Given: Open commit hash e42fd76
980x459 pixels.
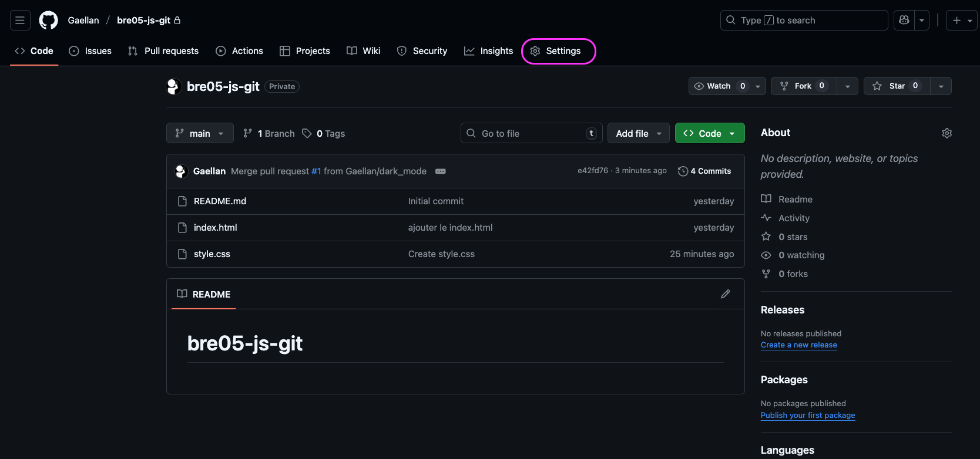Looking at the screenshot, I should click(593, 171).
